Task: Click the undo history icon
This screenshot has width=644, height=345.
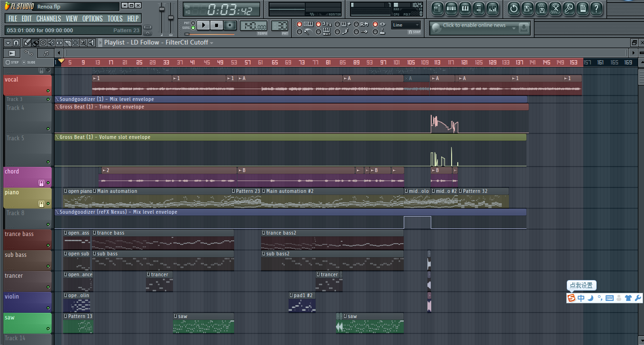Action: click(514, 8)
